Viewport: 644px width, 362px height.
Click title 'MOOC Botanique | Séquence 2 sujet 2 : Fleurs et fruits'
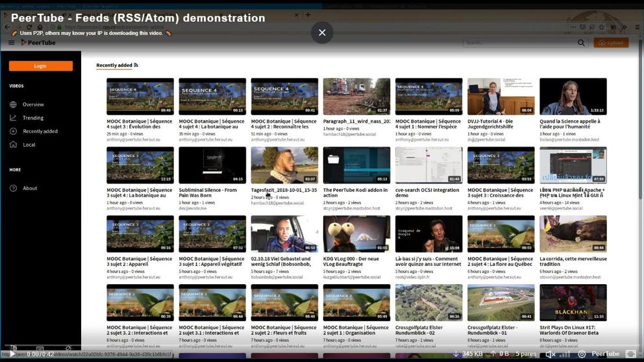[284, 330]
